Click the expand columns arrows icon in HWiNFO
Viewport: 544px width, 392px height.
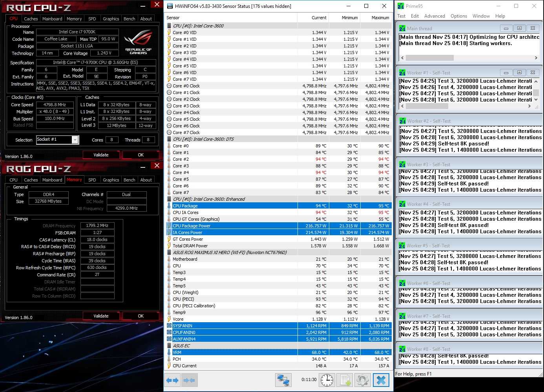[172, 380]
